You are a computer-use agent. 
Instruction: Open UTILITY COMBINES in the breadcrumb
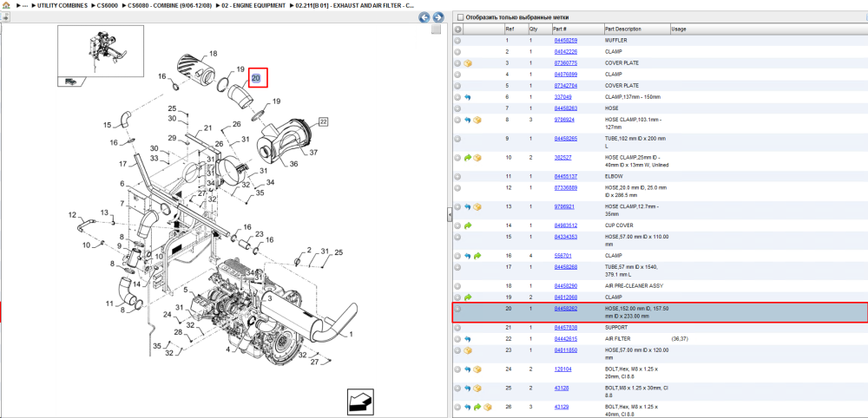click(62, 5)
